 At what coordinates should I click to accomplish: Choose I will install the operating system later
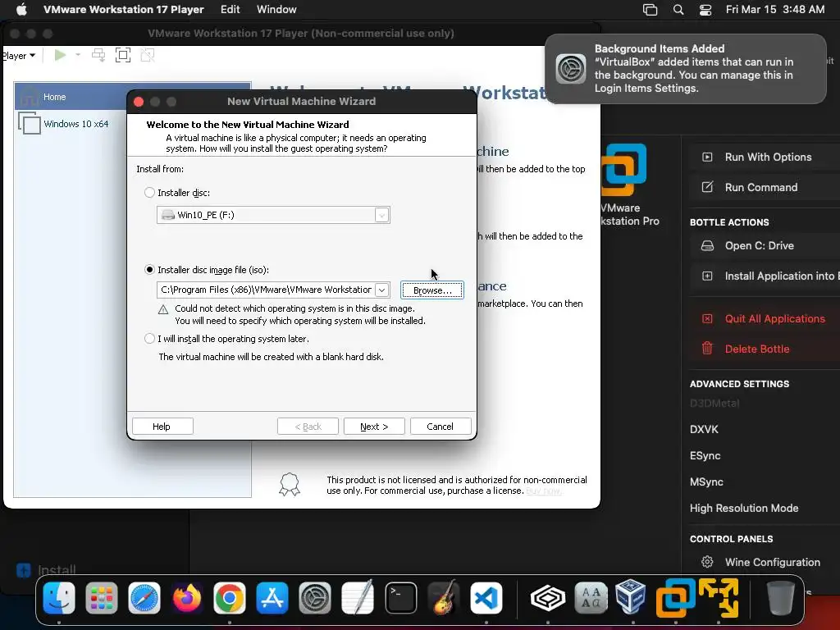coord(149,339)
